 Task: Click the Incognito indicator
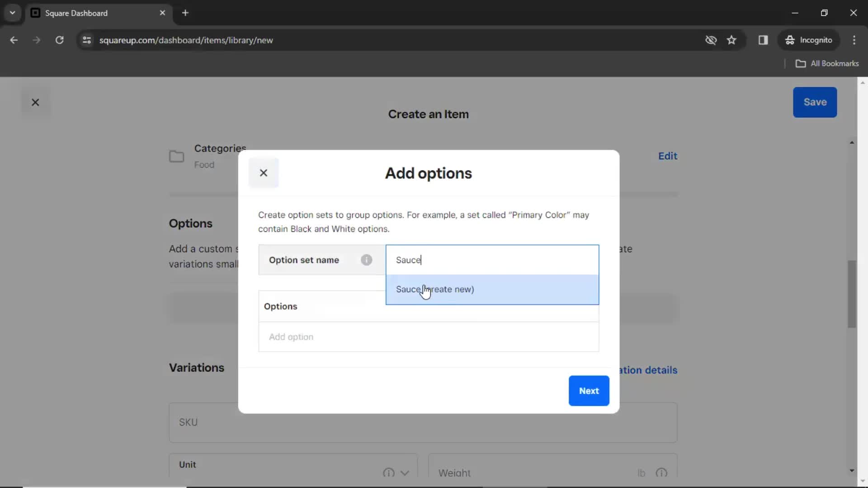[x=809, y=40]
